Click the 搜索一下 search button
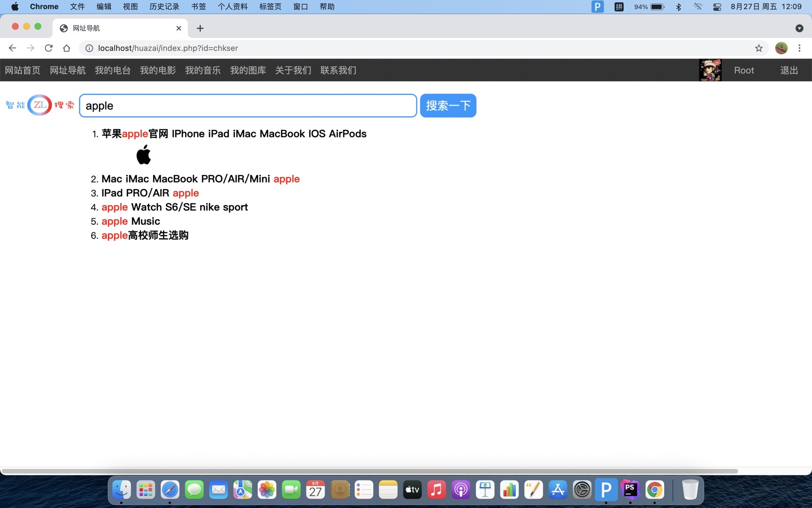The width and height of the screenshot is (812, 508). point(448,105)
